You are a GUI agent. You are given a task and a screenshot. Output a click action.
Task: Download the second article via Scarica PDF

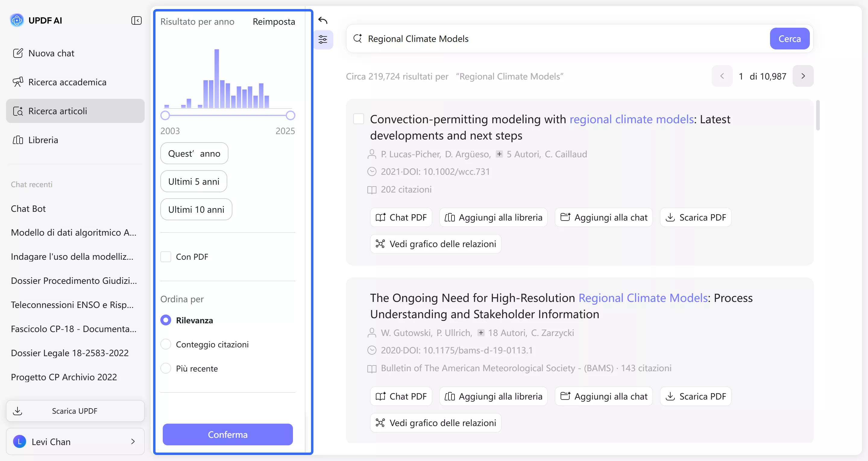[x=696, y=396]
